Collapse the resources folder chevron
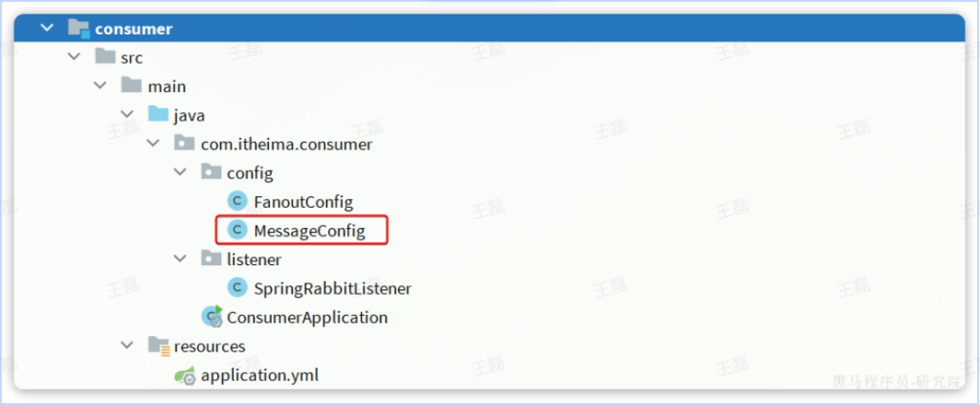980x405 pixels. tap(126, 346)
